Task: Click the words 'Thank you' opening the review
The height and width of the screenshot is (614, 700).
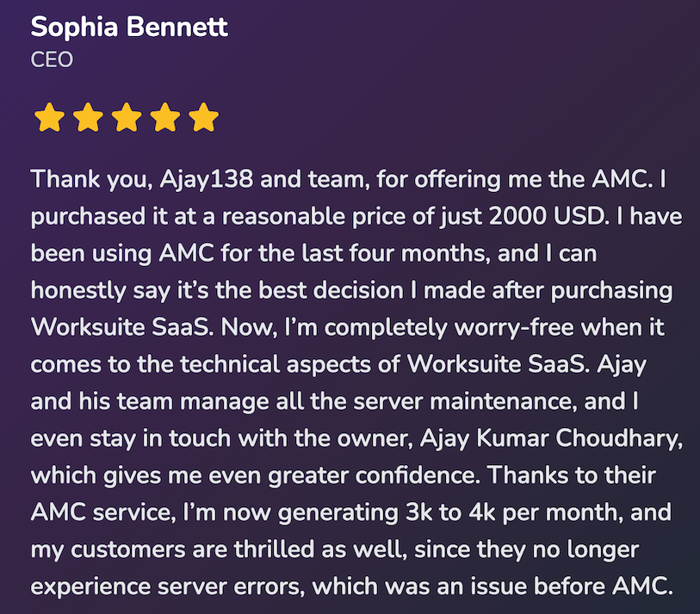Action: click(89, 180)
